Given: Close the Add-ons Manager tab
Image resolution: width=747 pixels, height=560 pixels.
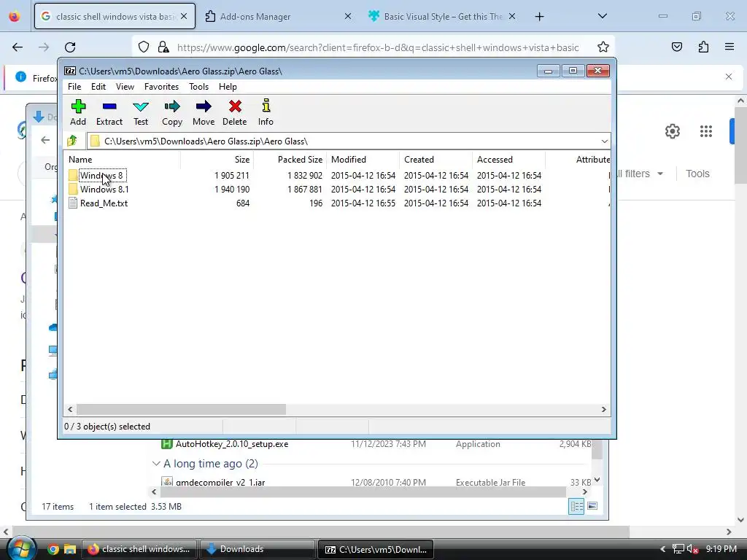Looking at the screenshot, I should click(x=348, y=16).
